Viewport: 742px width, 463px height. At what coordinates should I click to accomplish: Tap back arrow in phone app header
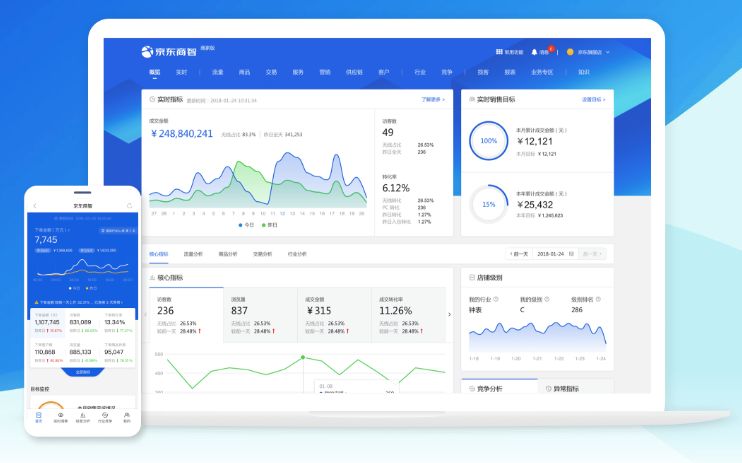tap(35, 205)
